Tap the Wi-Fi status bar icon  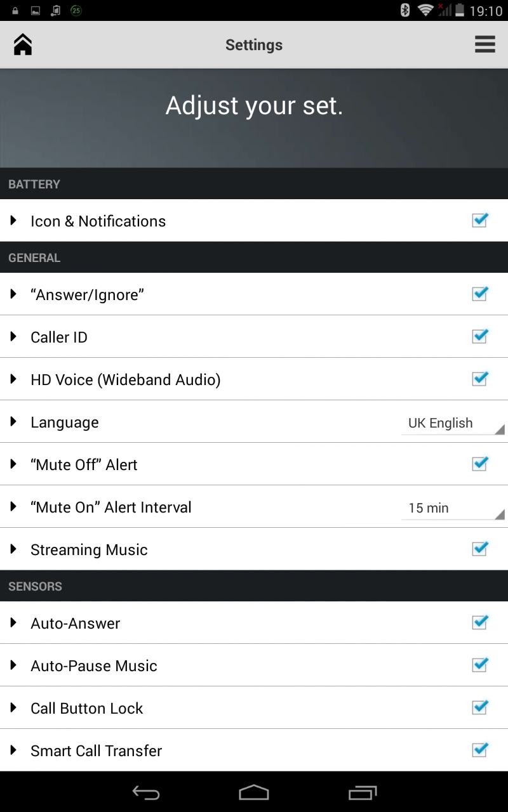click(x=425, y=10)
